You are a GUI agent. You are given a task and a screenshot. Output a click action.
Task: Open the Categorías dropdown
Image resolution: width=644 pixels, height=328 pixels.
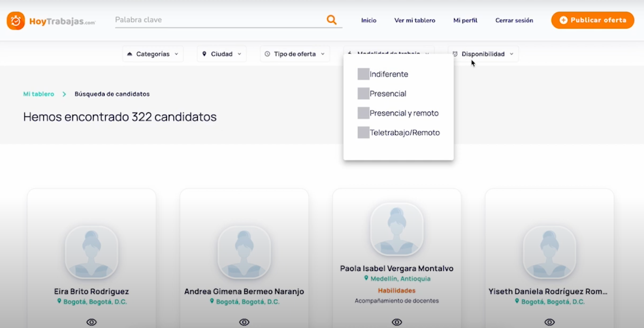153,54
